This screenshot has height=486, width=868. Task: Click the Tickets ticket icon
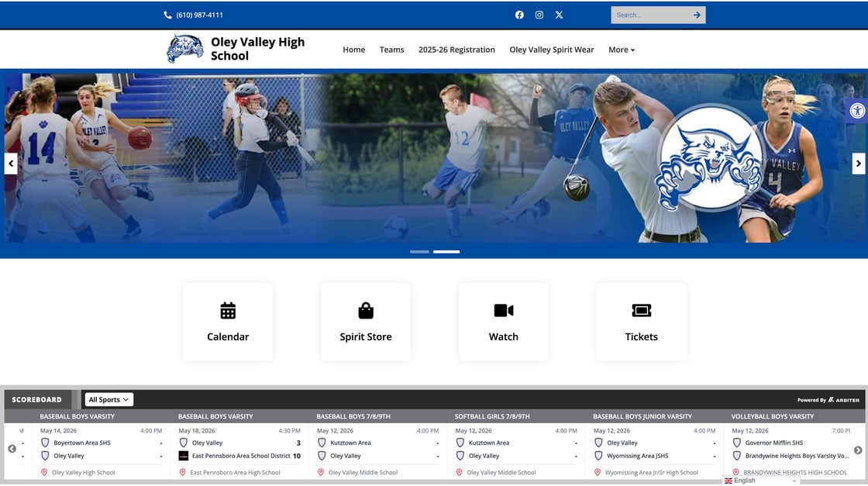641,311
